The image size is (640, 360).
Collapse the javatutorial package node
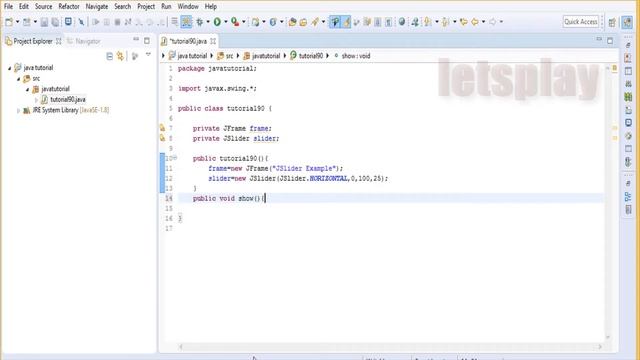27,89
